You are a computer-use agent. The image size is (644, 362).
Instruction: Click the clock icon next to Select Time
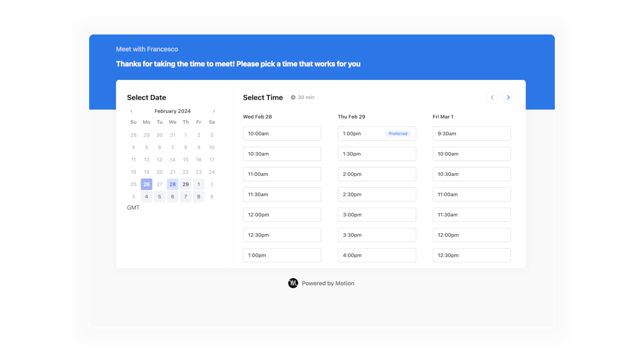[293, 97]
